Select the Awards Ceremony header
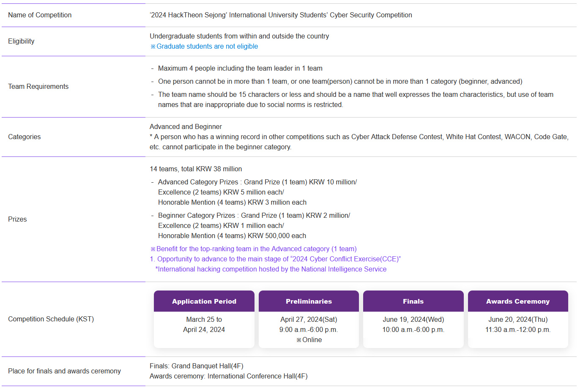 click(518, 301)
